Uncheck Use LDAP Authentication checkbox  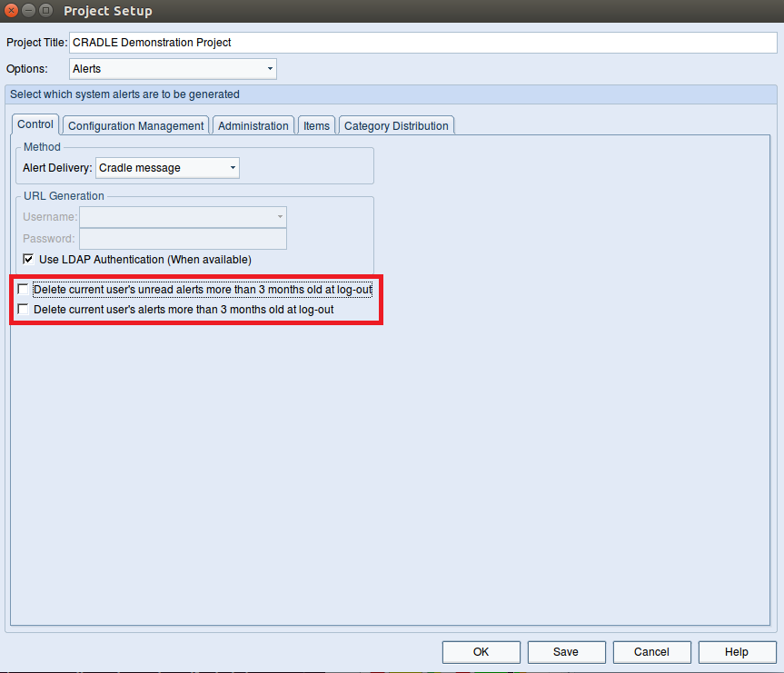tap(28, 259)
